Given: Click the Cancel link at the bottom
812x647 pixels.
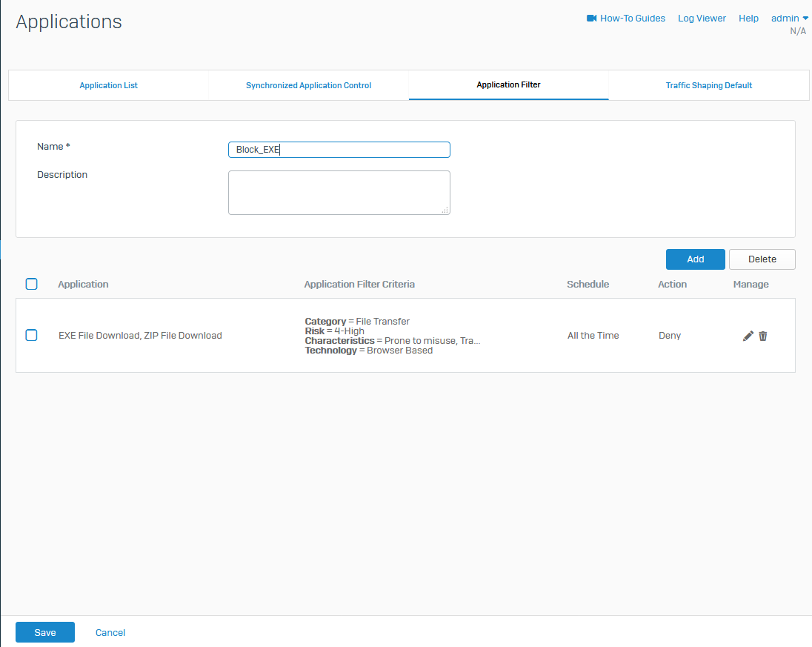Looking at the screenshot, I should click(x=110, y=632).
